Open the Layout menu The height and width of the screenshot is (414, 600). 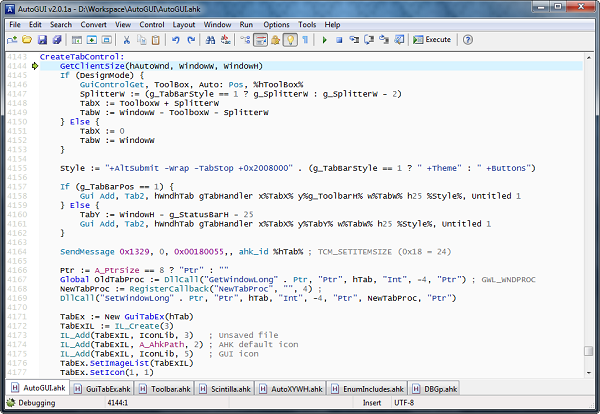183,23
